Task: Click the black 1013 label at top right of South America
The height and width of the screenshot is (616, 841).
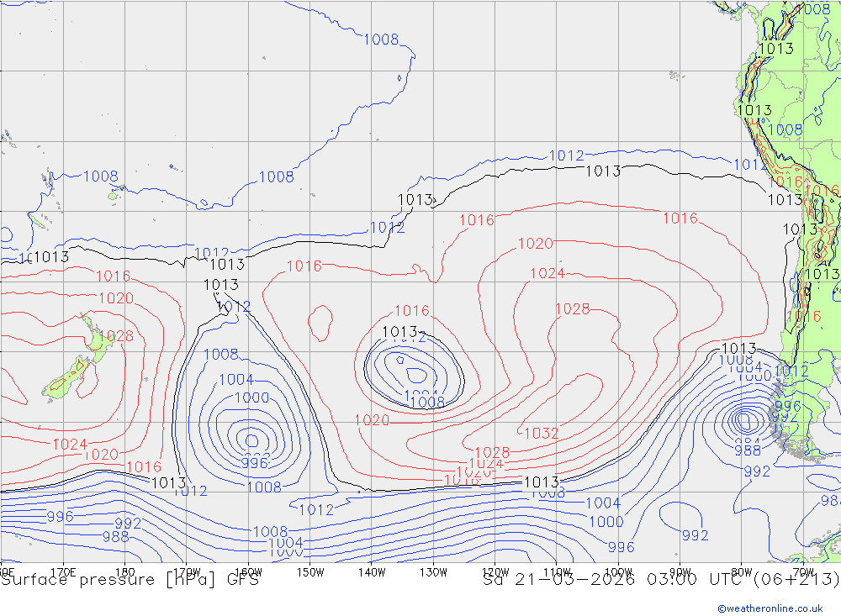Action: tap(776, 48)
